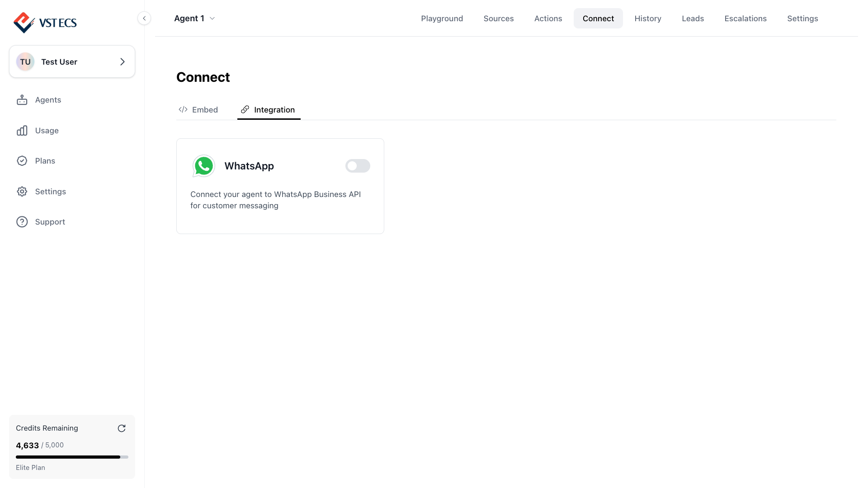The image size is (868, 488).
Task: Click the WhatsApp Business API description text
Action: 275,200
